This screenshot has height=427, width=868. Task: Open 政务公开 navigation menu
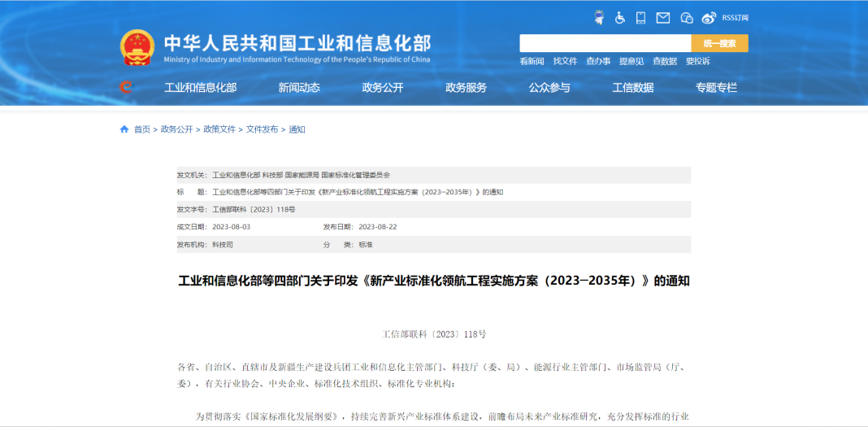[x=383, y=88]
